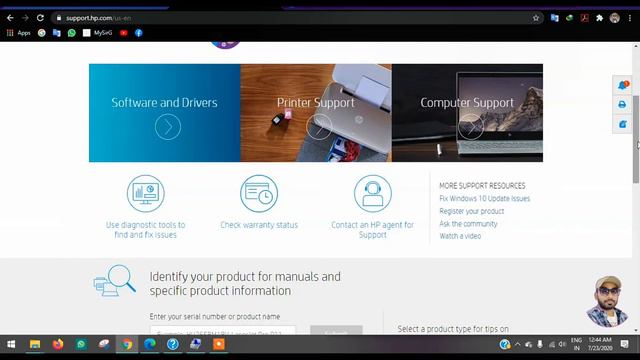Open the Windows Start menu
The width and height of the screenshot is (640, 360).
(11, 344)
